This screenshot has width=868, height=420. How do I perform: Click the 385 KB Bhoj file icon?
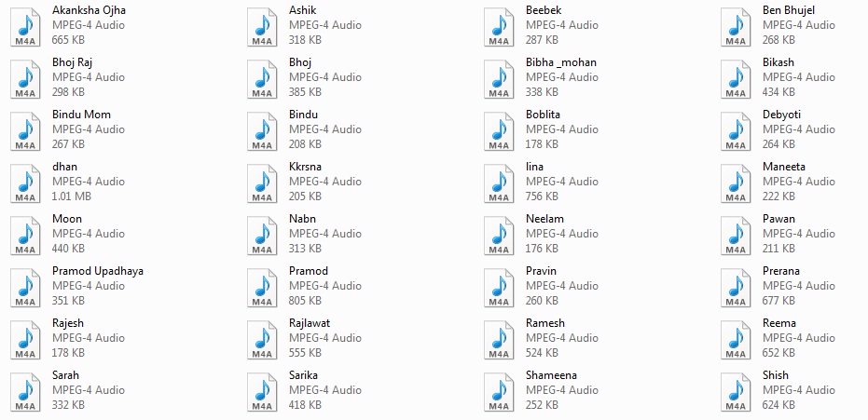[262, 79]
